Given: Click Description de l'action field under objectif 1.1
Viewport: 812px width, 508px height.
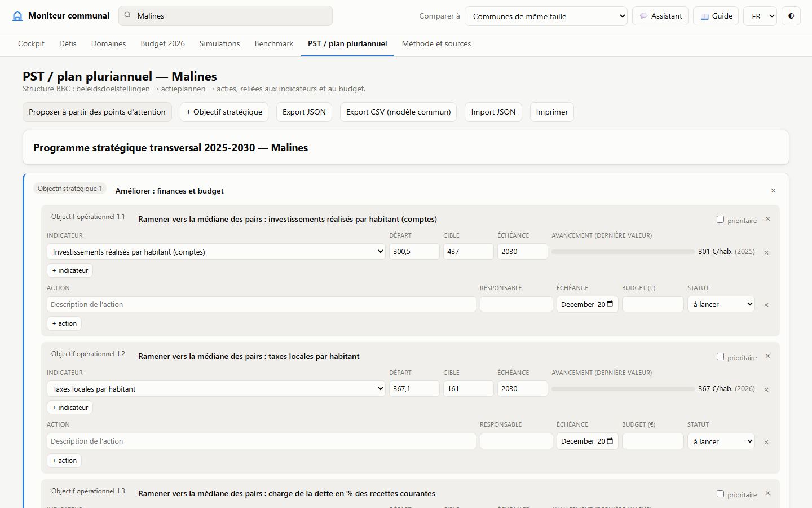Looking at the screenshot, I should [x=262, y=304].
